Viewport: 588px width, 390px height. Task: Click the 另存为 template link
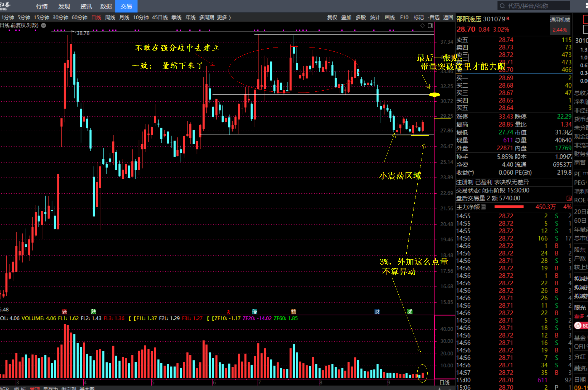pyautogui.click(x=51, y=388)
